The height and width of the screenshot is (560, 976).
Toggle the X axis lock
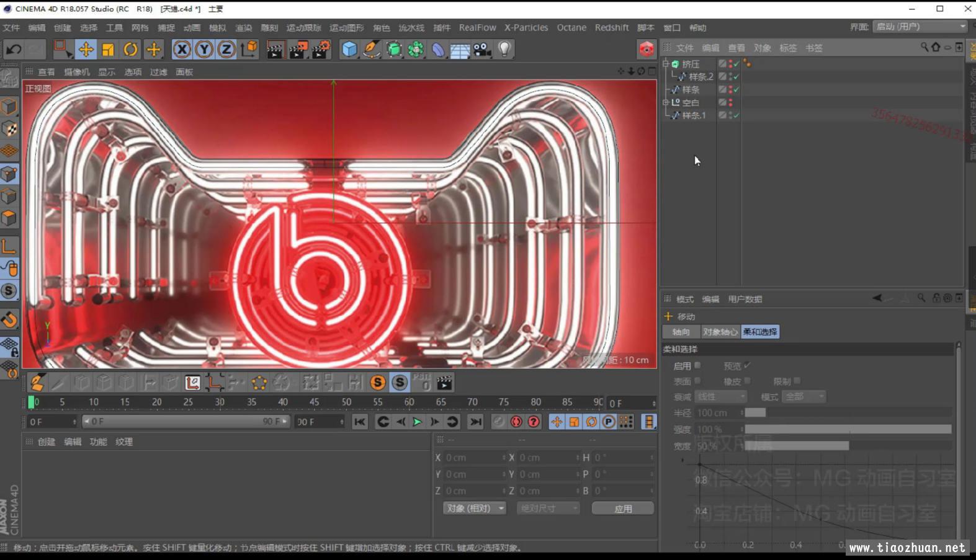[182, 49]
